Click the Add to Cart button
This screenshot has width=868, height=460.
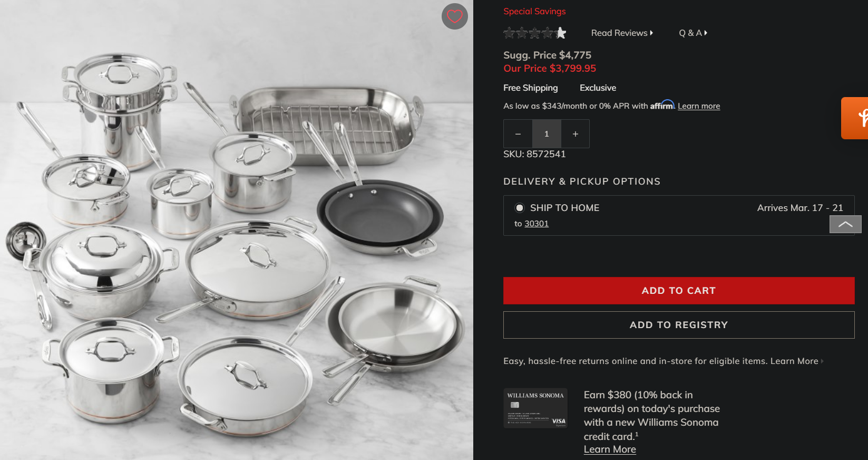click(x=679, y=291)
